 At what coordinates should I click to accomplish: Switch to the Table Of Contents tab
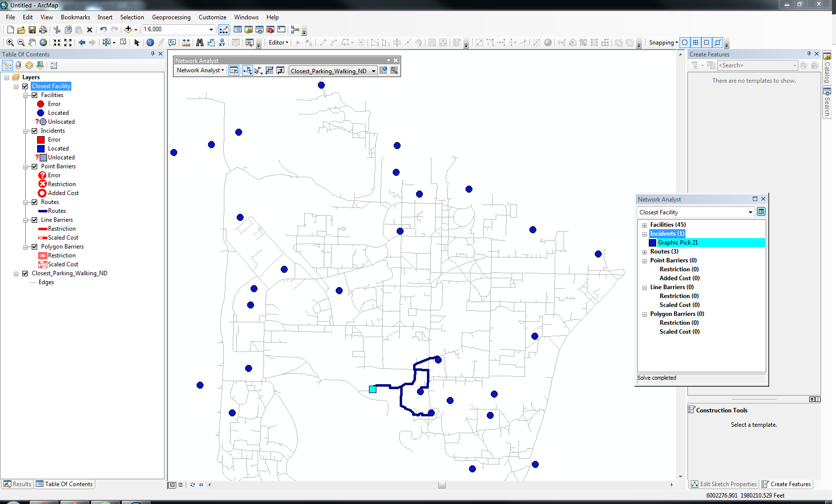click(x=64, y=484)
